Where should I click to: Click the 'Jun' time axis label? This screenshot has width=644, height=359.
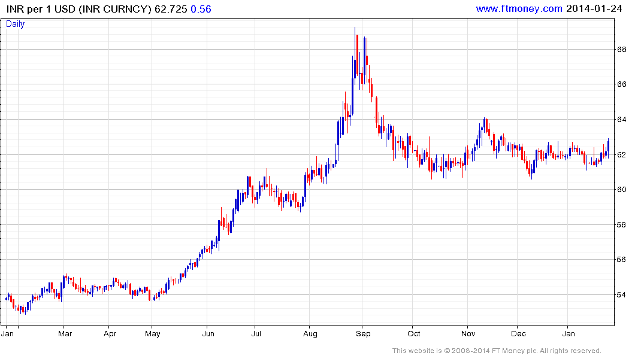click(x=208, y=333)
